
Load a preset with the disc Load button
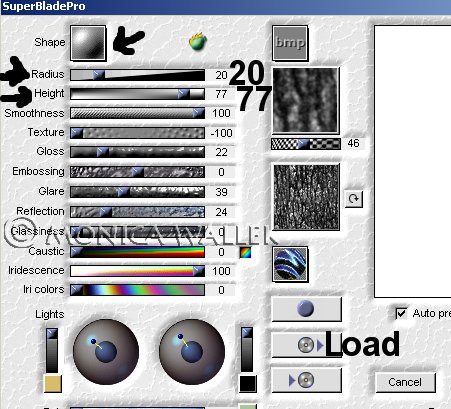[x=307, y=345]
